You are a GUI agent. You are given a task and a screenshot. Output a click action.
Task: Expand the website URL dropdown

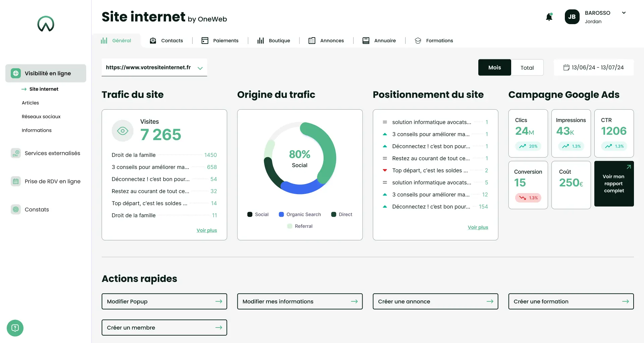[x=200, y=68]
